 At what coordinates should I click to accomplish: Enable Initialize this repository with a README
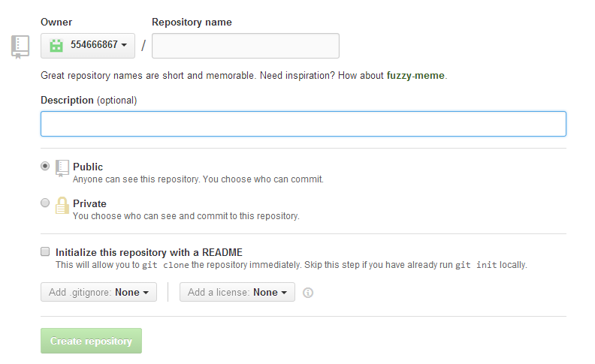(x=45, y=252)
